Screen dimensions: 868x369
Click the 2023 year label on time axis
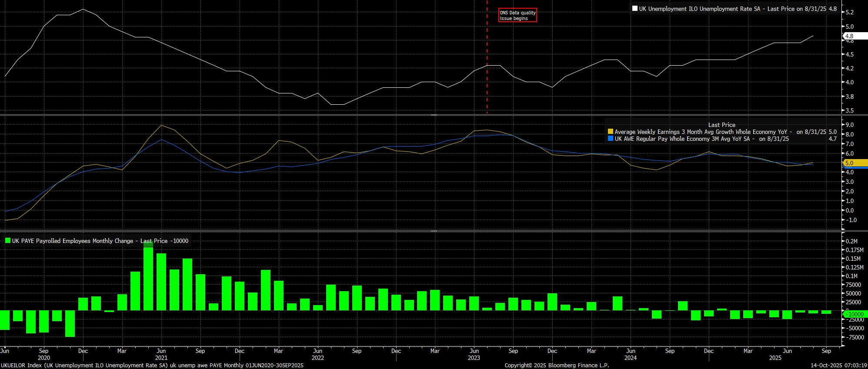474,358
